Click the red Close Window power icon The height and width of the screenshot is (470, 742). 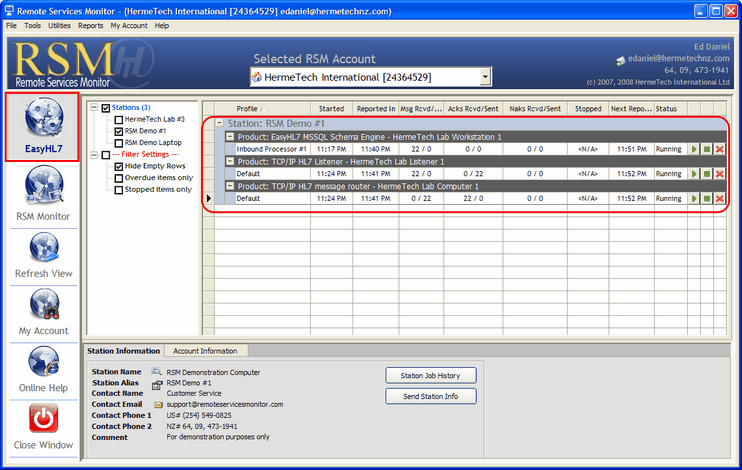pyautogui.click(x=44, y=418)
